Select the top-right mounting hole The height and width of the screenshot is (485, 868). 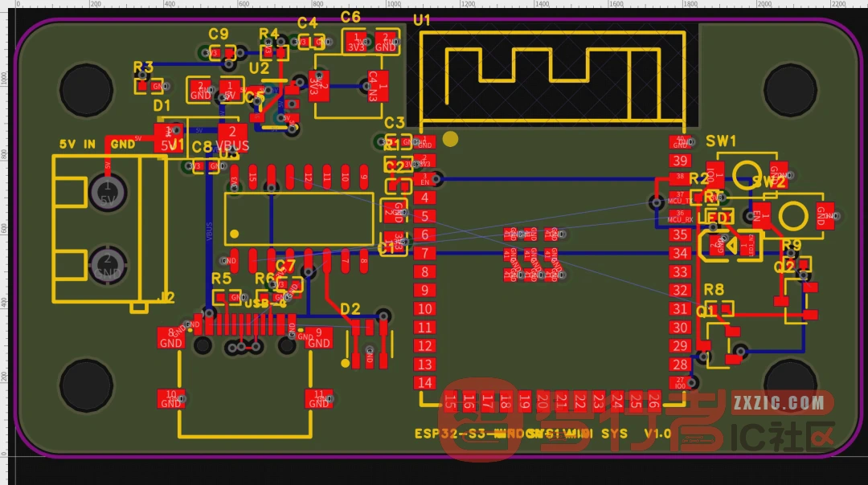point(790,90)
